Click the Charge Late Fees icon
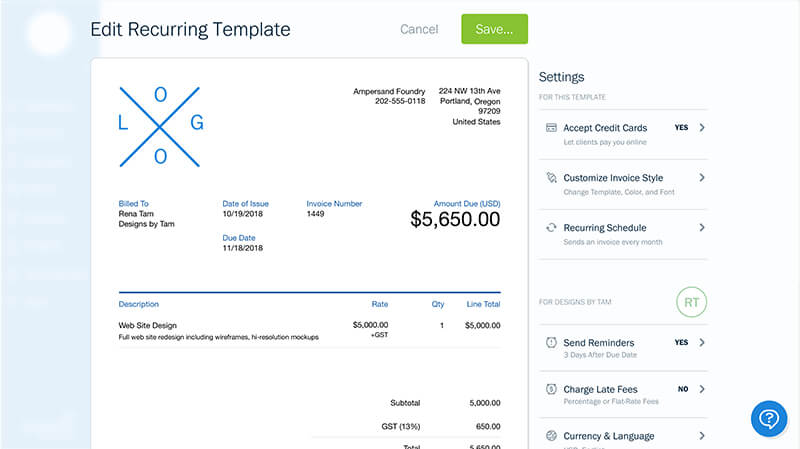Image resolution: width=800 pixels, height=449 pixels. click(x=551, y=389)
